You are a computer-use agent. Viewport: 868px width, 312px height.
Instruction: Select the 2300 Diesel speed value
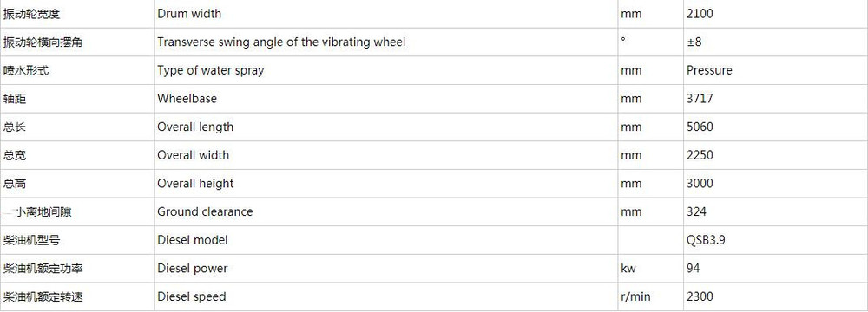tap(700, 296)
